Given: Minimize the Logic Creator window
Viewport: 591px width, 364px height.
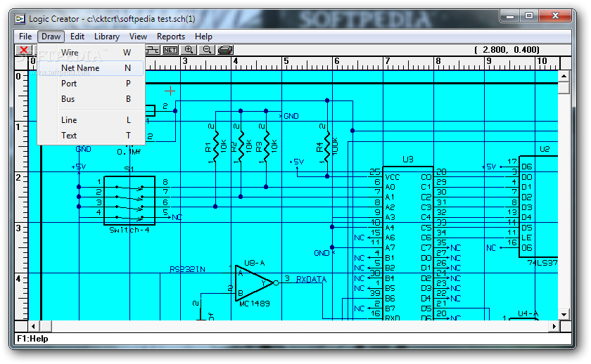Looking at the screenshot, I should click(x=510, y=16).
